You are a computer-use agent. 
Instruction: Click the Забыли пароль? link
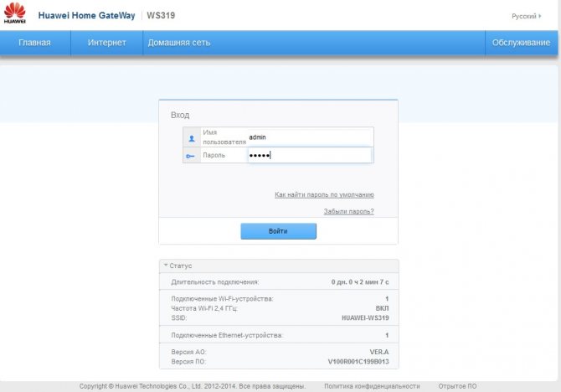pyautogui.click(x=349, y=212)
